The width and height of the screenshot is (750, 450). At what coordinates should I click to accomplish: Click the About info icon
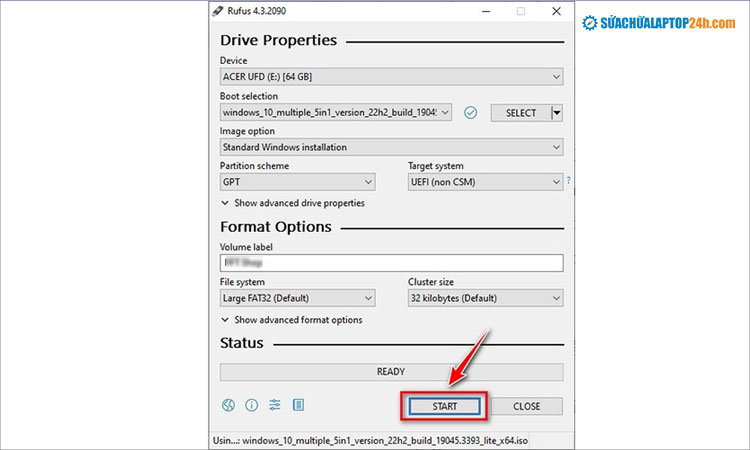(251, 406)
